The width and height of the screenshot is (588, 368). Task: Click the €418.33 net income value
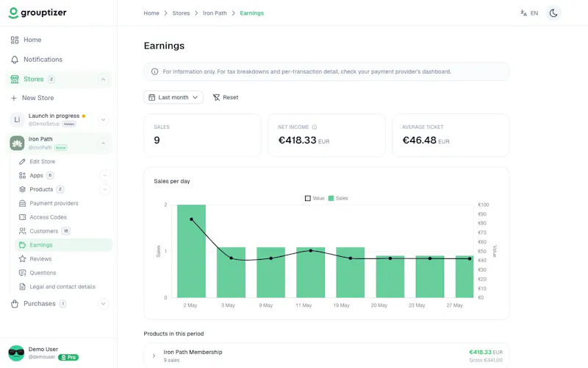click(298, 141)
